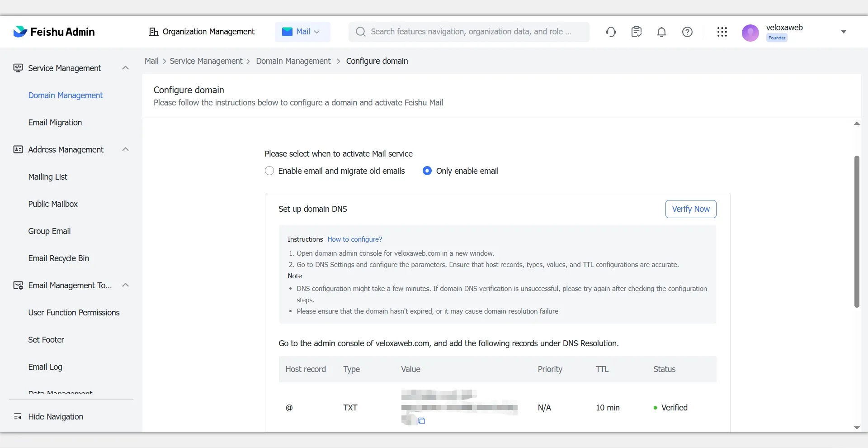Copy the TXT record value
868x448 pixels.
421,421
